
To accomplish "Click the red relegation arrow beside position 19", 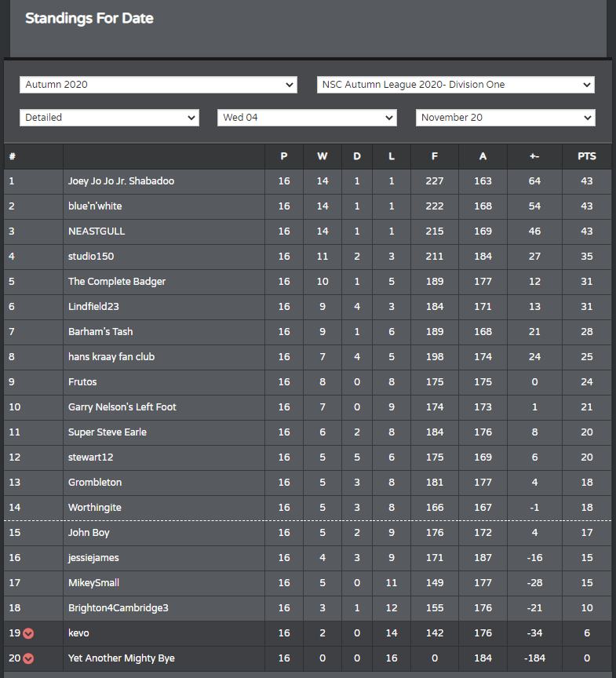I will pyautogui.click(x=28, y=633).
